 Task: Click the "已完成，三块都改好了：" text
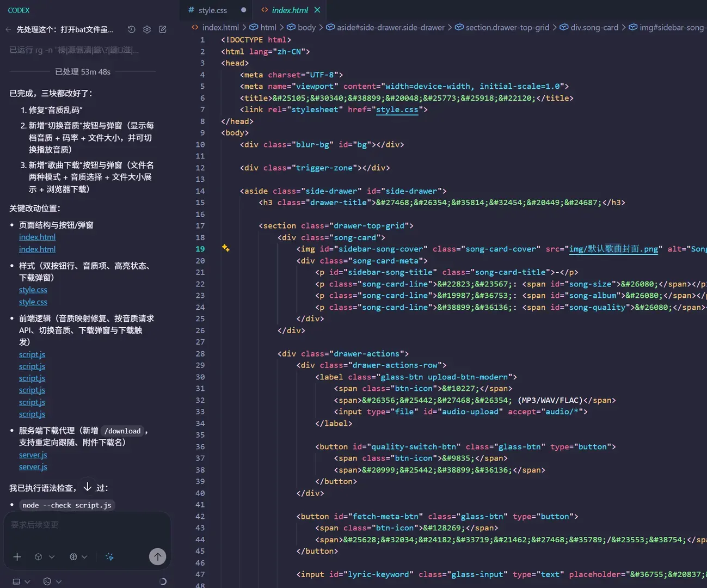click(51, 93)
